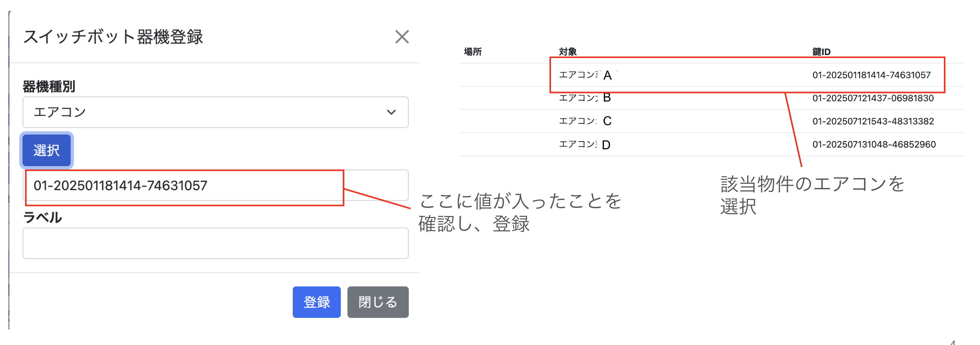
Task: Click the 場所 column header
Action: point(473,52)
